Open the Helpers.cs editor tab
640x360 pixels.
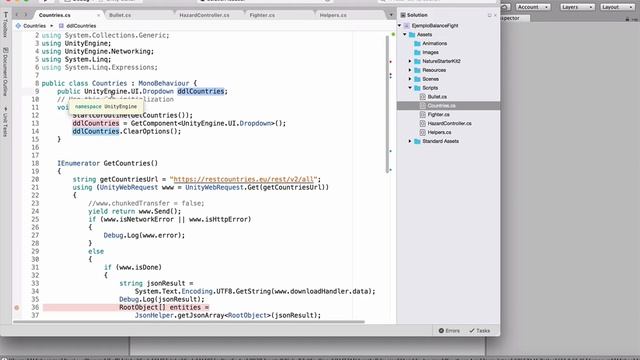333,15
